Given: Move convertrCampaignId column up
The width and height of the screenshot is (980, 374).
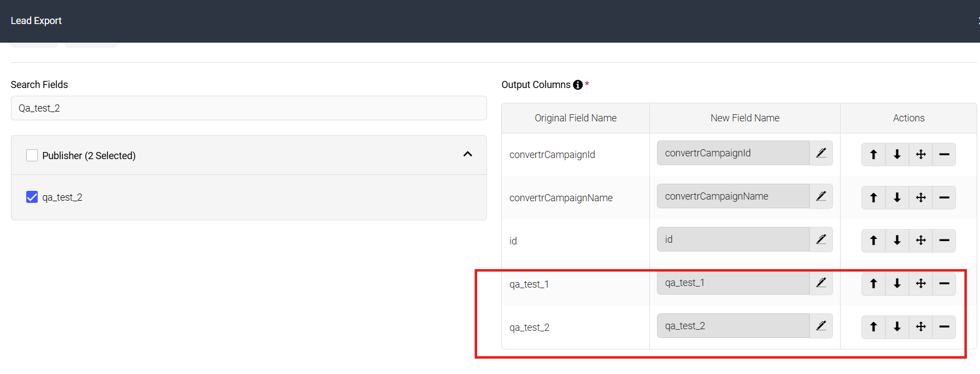Looking at the screenshot, I should click(x=873, y=154).
